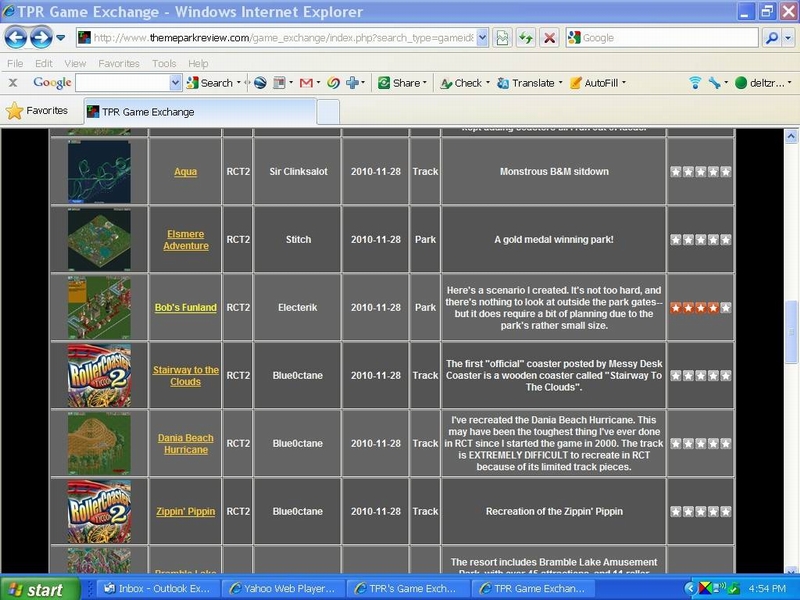800x600 pixels.
Task: Close the Google Toolbar with its X
Action: (13, 83)
